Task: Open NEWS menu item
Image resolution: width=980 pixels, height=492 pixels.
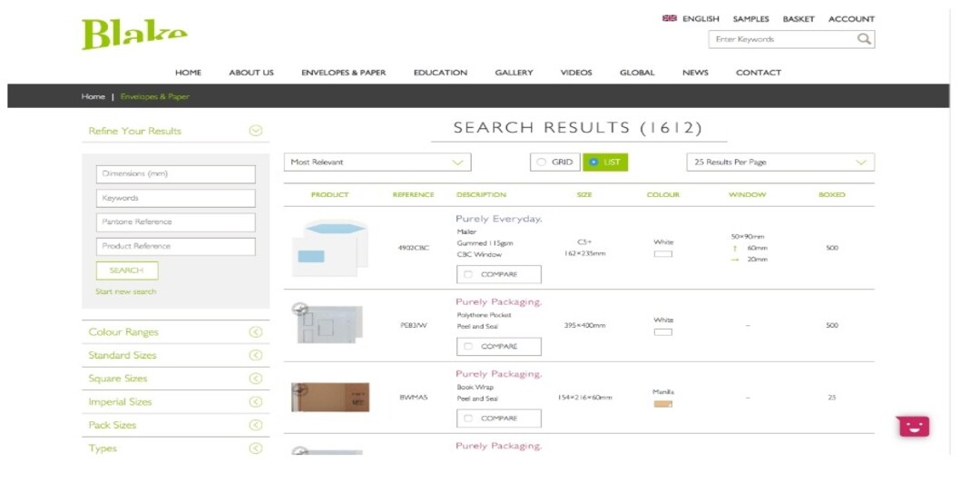Action: (x=695, y=73)
